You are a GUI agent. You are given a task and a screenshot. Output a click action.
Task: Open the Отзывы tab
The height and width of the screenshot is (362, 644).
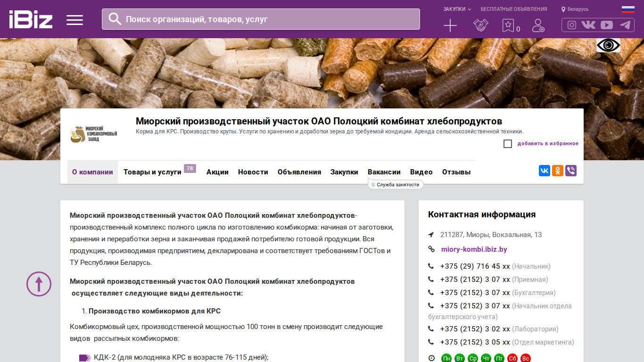point(456,172)
